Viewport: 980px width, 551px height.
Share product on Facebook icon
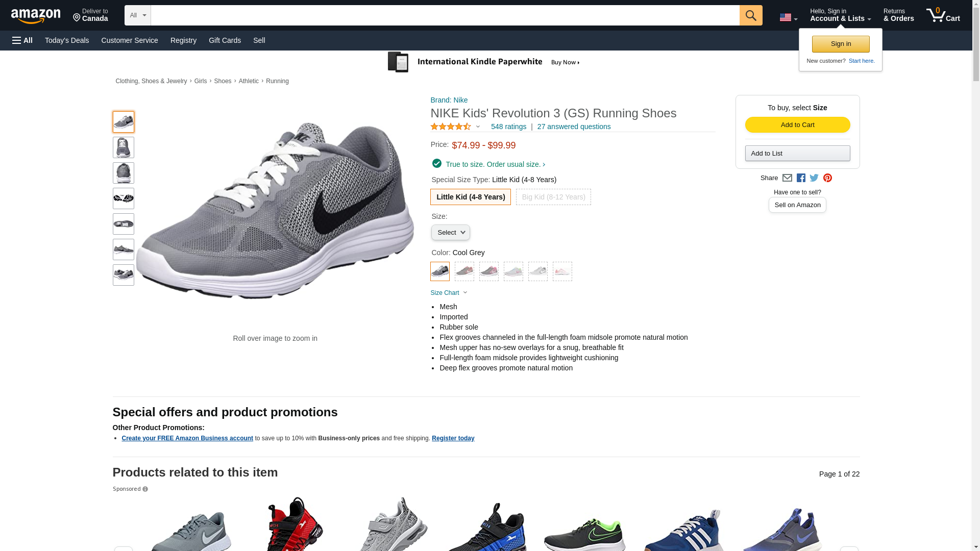click(x=801, y=178)
